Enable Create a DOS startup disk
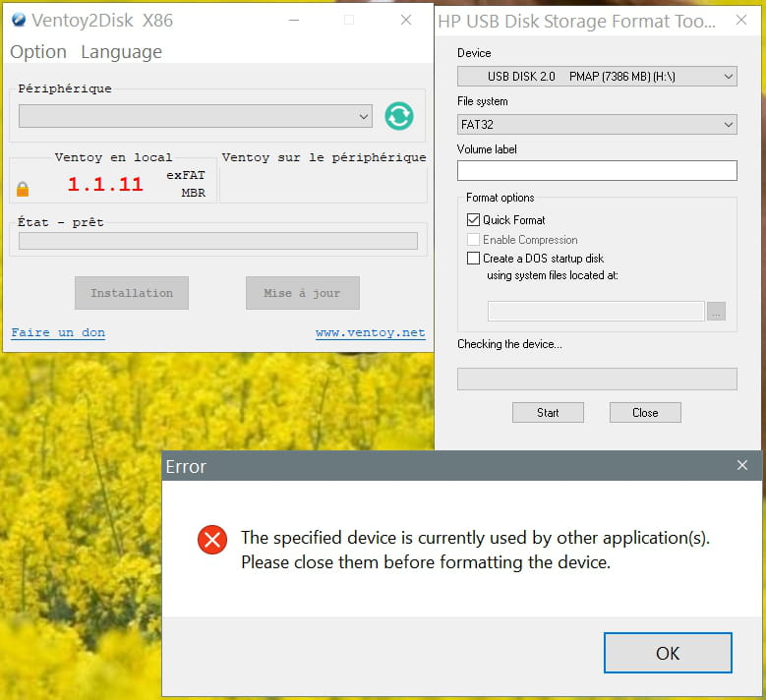 point(474,259)
